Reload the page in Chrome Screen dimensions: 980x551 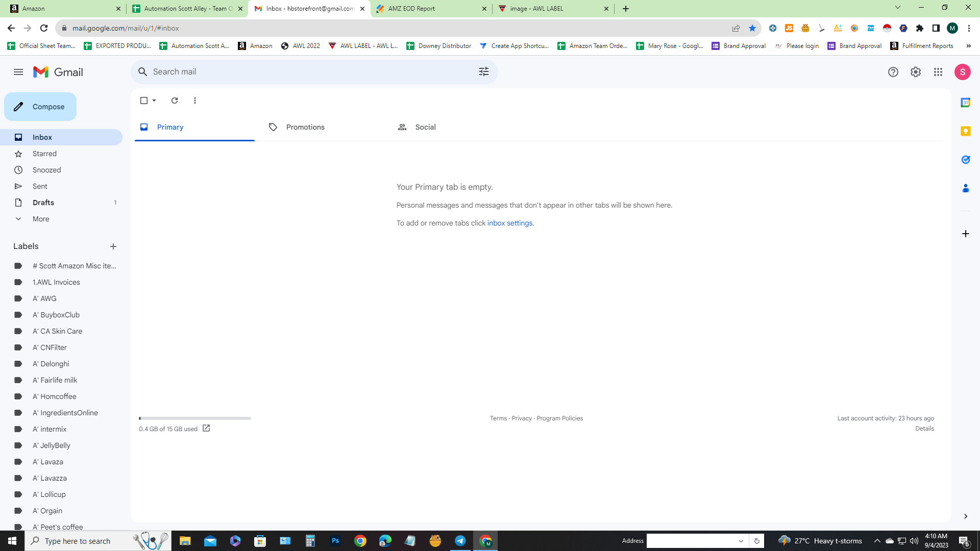(x=44, y=28)
